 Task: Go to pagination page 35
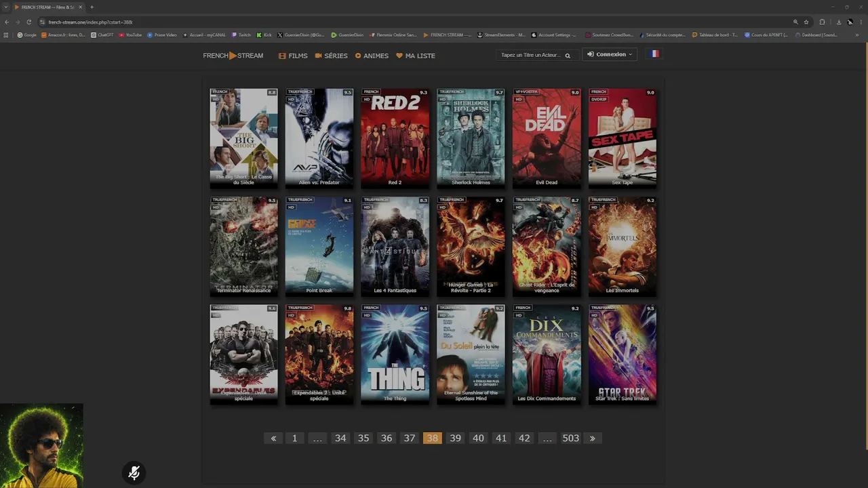363,438
